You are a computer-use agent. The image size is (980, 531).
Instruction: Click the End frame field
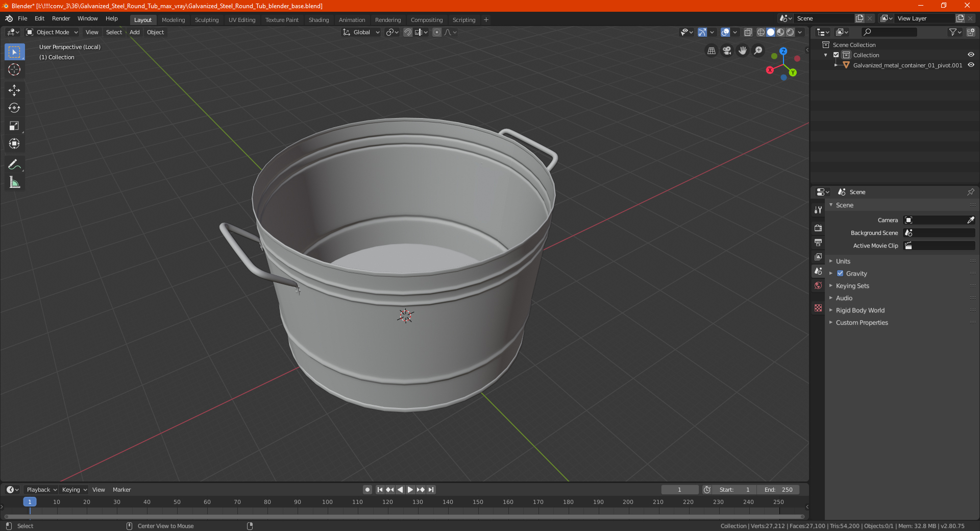click(x=778, y=490)
